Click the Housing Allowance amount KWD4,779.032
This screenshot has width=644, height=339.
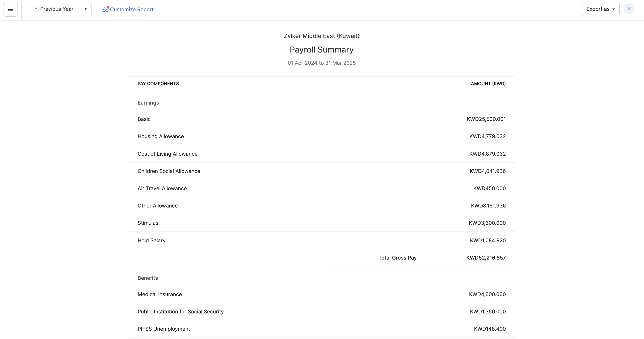(487, 136)
